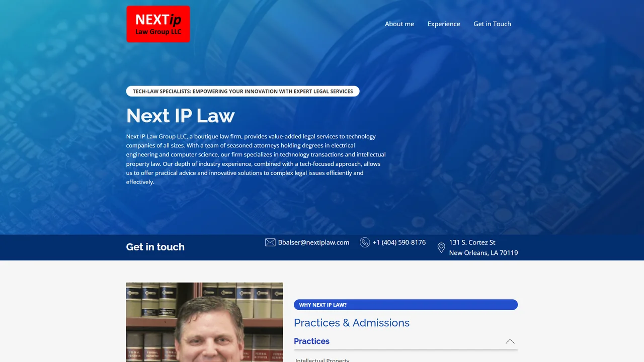The width and height of the screenshot is (644, 362).
Task: Select Get in Touch in navigation
Action: 492,24
